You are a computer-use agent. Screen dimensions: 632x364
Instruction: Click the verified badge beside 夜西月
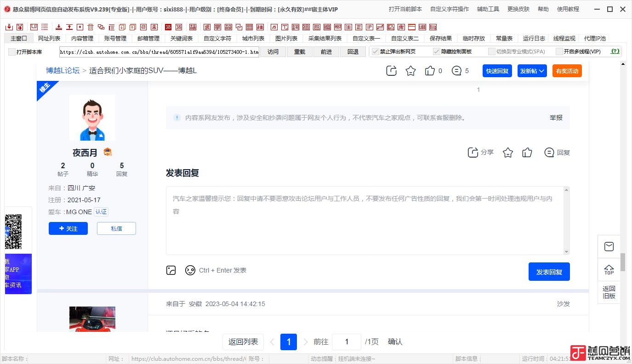(x=108, y=152)
